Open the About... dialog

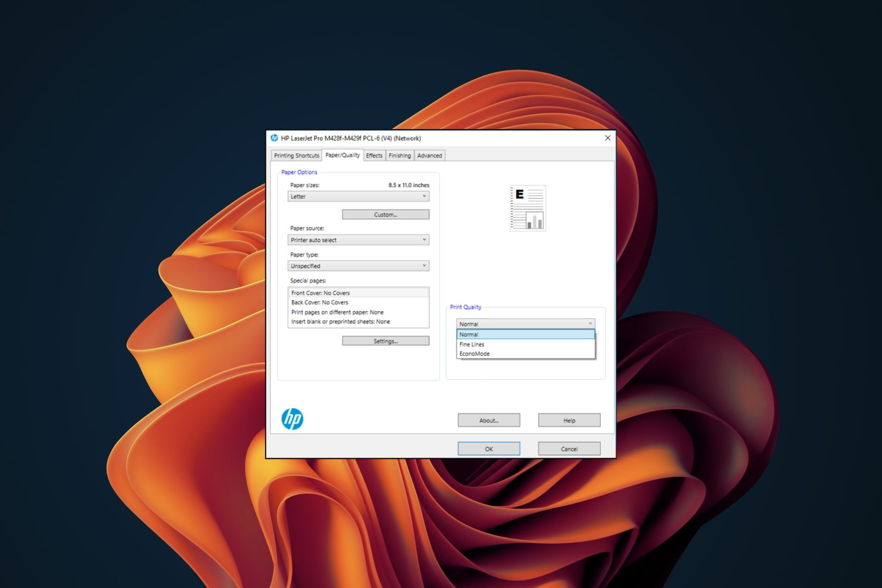pos(489,420)
